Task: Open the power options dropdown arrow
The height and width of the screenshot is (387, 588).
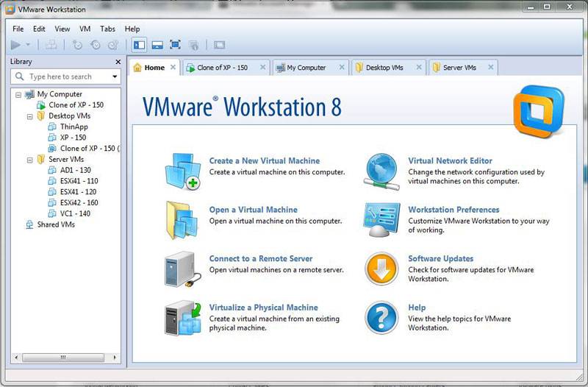Action: [28, 45]
